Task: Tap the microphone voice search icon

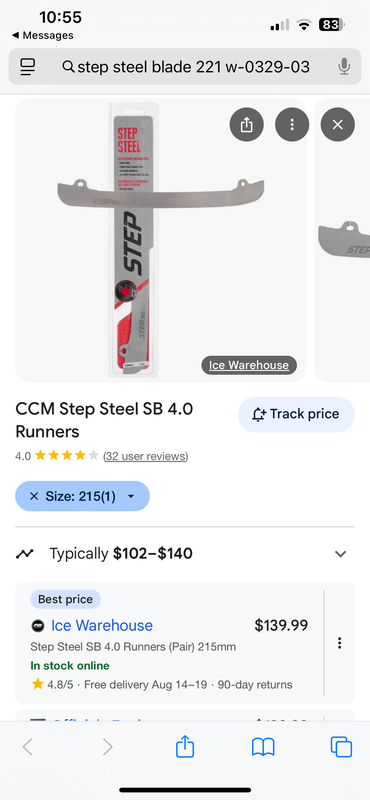Action: (344, 66)
